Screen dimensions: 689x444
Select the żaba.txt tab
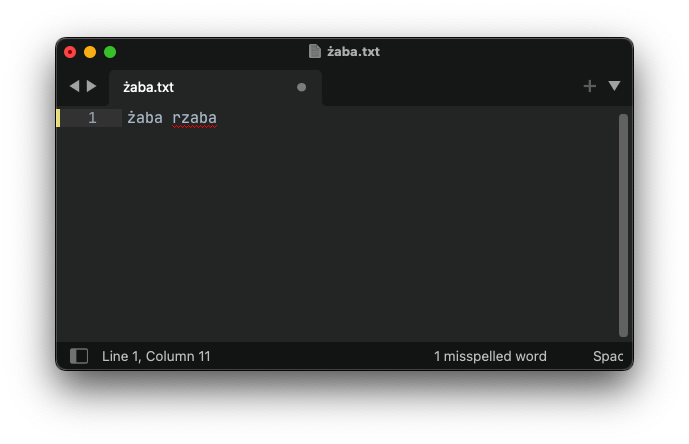(x=215, y=87)
